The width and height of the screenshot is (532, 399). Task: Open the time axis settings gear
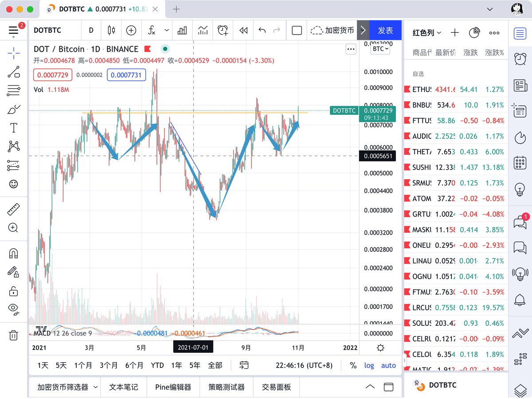tap(380, 348)
